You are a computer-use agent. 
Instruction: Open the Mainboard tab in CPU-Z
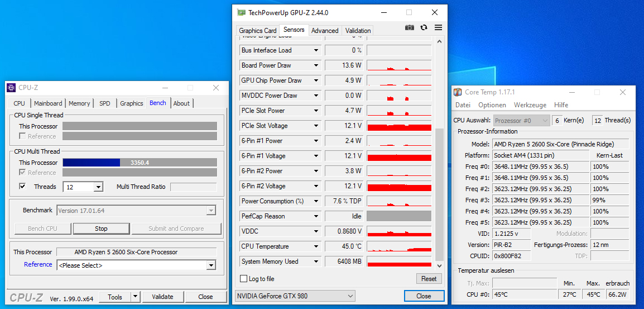(x=48, y=103)
